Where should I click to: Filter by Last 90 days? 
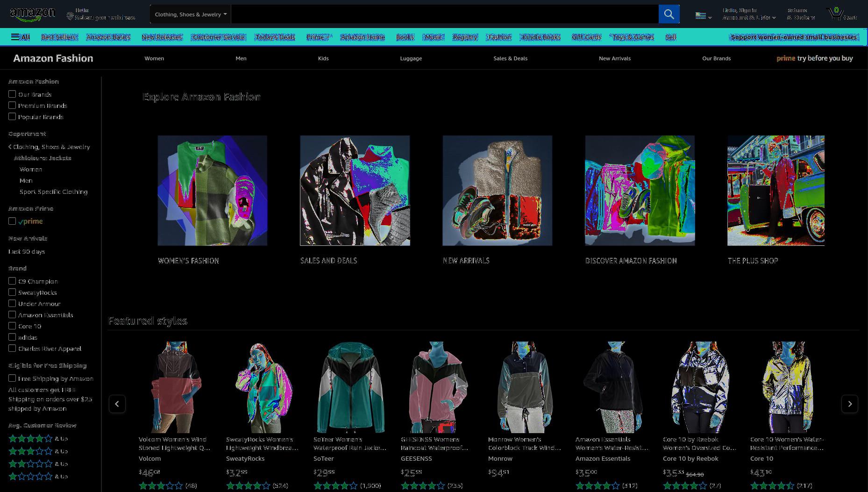coord(27,251)
